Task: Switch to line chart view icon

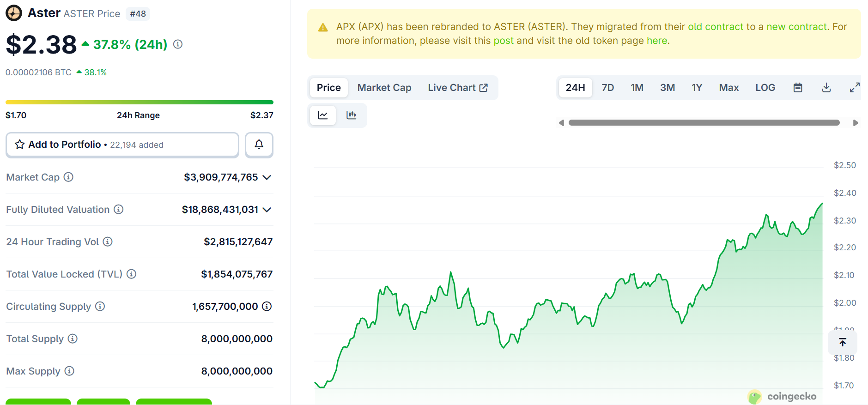Action: (323, 115)
